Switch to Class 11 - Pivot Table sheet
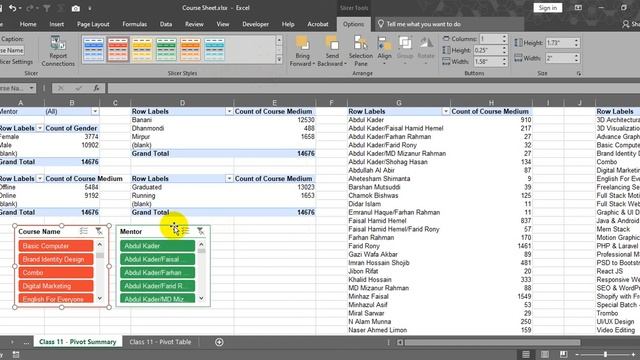Screen dimensions: 640x360 pos(160,342)
